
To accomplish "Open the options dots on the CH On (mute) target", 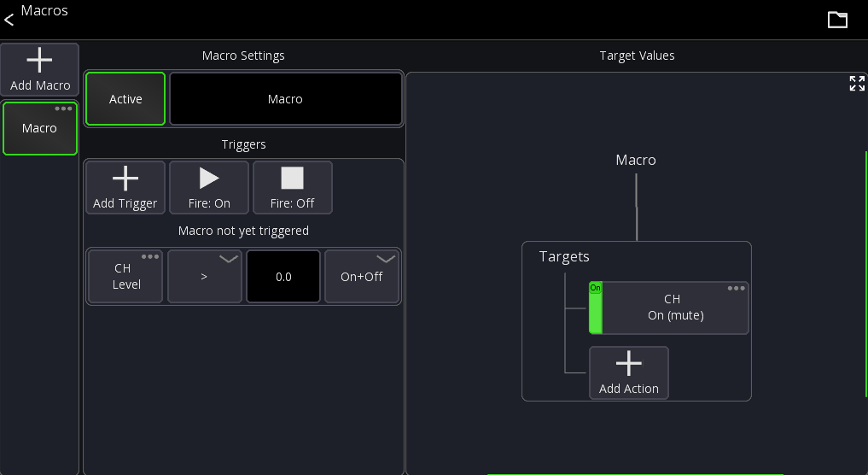I will tap(737, 288).
